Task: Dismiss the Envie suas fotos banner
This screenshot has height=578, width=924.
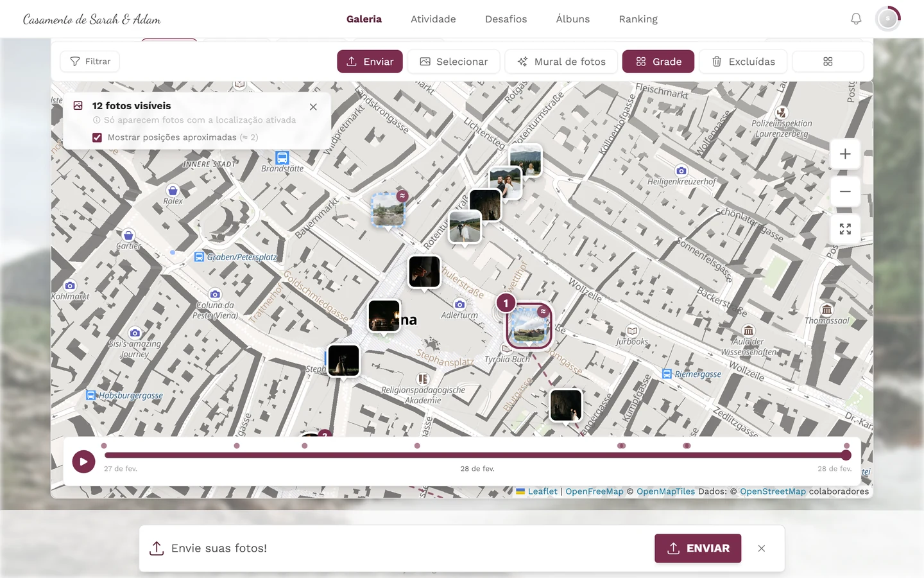Action: (x=762, y=548)
